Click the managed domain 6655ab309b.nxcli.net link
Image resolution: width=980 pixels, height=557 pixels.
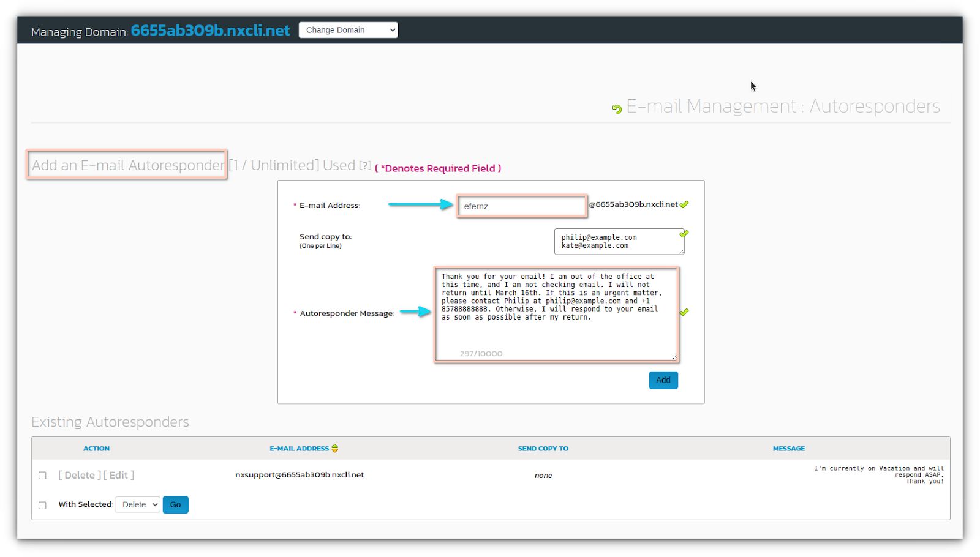(210, 31)
